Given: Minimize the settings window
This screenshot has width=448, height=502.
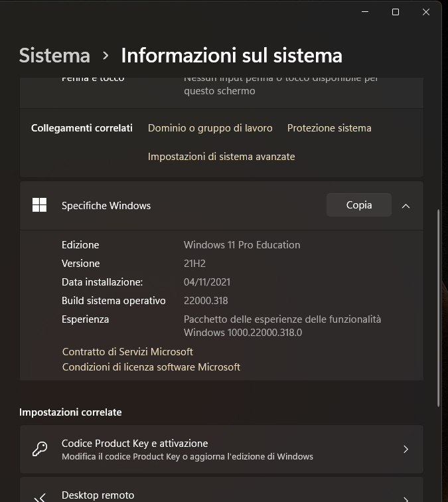Looking at the screenshot, I should [x=365, y=12].
